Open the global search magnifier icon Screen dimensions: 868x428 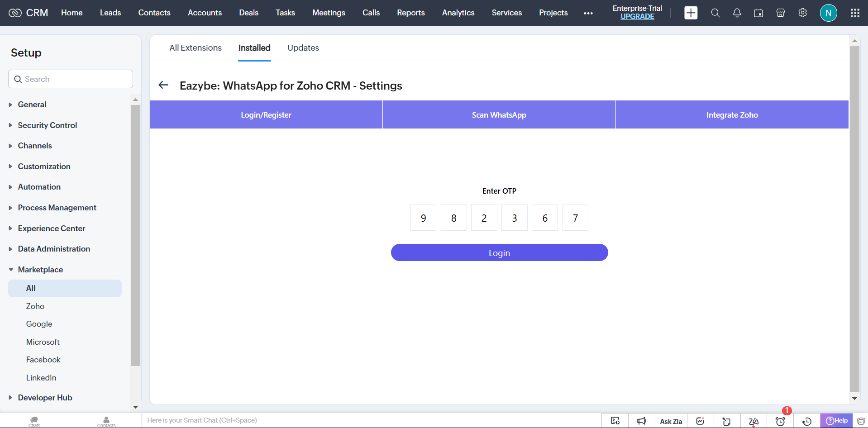(715, 13)
